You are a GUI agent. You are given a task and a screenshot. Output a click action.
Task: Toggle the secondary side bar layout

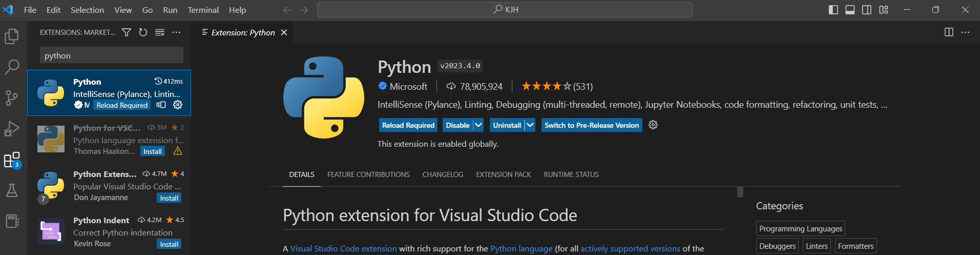pyautogui.click(x=867, y=10)
